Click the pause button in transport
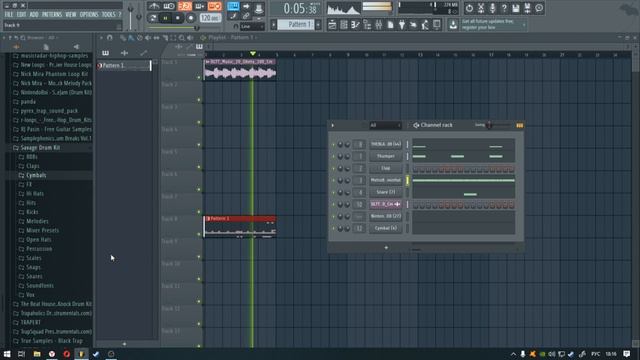 coord(165,18)
